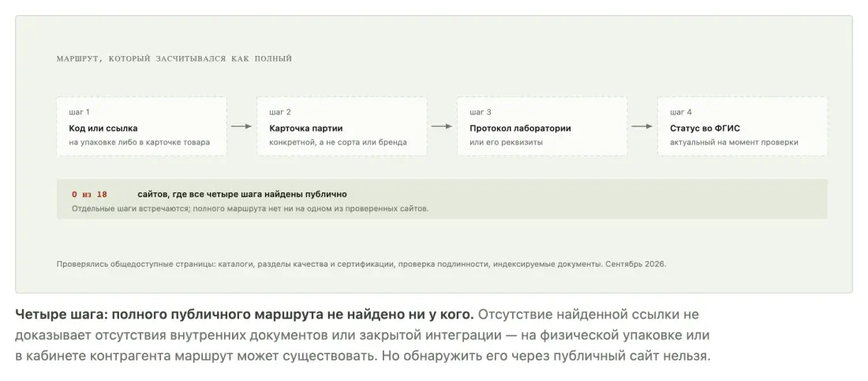Screen dimensions: 868x381
Task: Select the "Карточка партии" step title
Action: [x=306, y=129]
